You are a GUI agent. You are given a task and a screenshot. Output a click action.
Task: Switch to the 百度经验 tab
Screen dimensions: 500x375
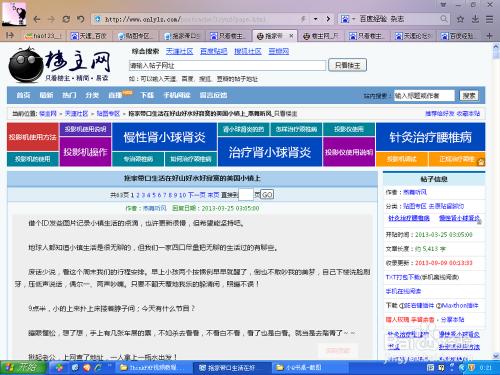coord(458,36)
